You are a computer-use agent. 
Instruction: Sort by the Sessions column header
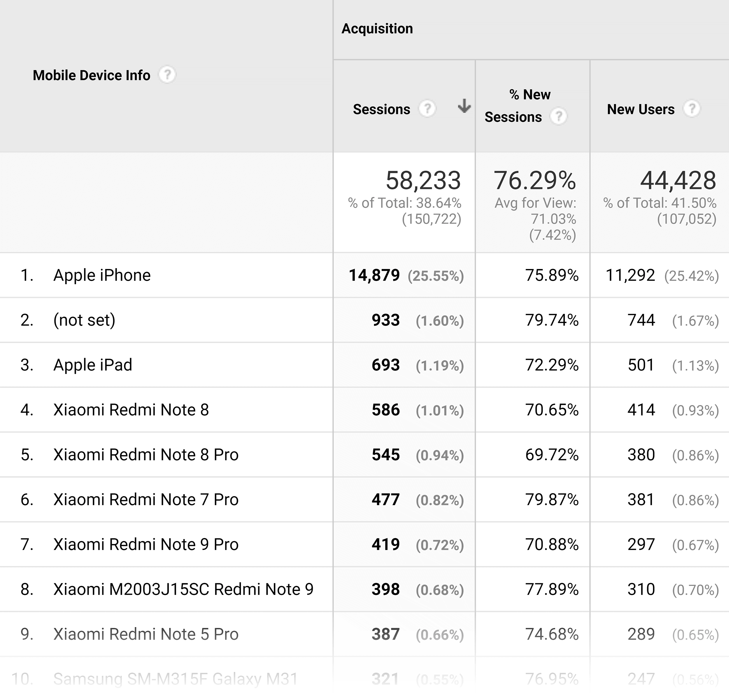(x=381, y=109)
